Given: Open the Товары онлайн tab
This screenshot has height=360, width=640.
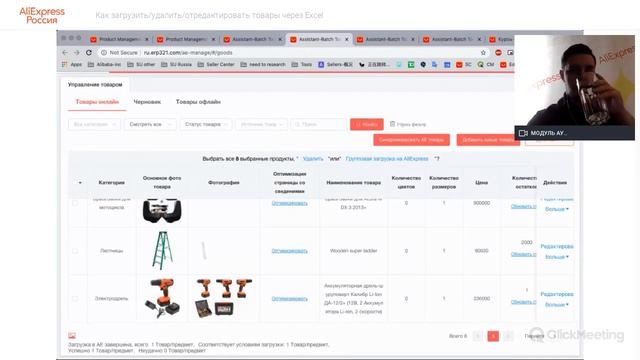Looking at the screenshot, I should pos(97,102).
